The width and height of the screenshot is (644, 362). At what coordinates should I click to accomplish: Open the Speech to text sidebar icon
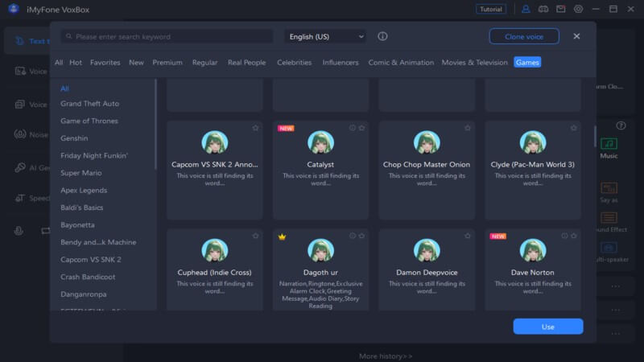[19, 198]
